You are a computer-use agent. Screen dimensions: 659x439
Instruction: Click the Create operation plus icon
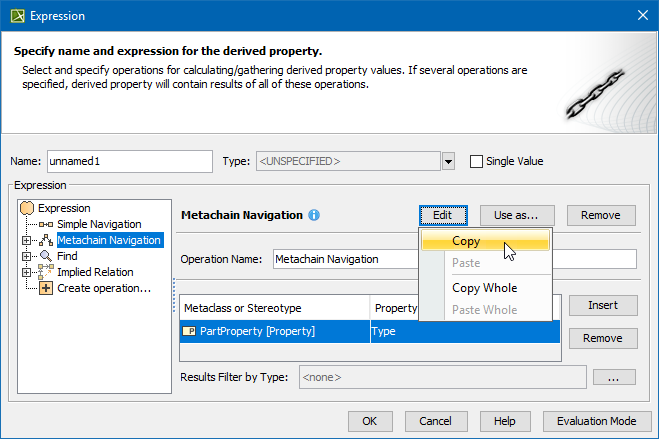click(46, 288)
